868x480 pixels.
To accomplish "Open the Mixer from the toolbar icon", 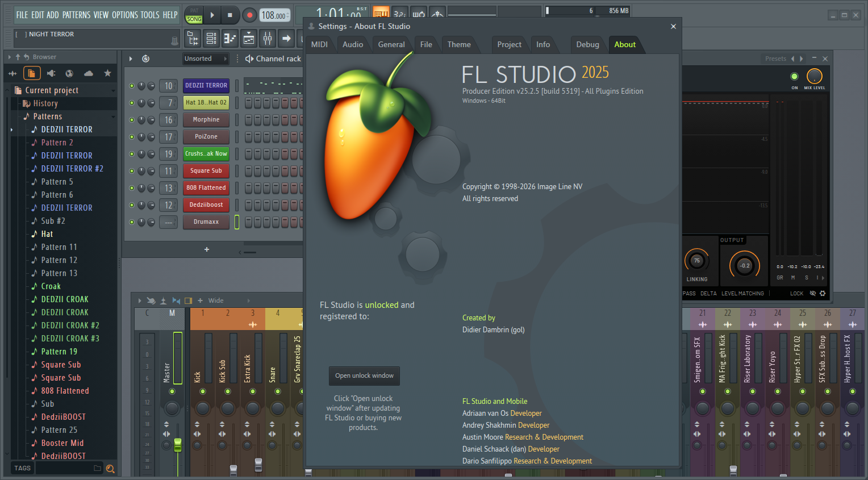I will click(268, 39).
